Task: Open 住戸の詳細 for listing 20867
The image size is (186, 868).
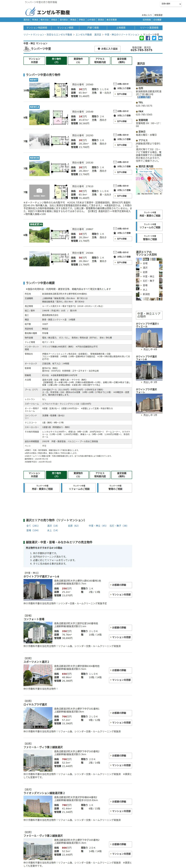Action: tap(122, 239)
